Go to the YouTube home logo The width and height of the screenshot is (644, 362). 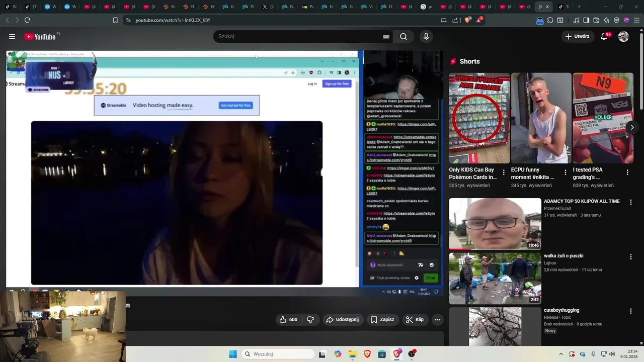[x=40, y=37]
